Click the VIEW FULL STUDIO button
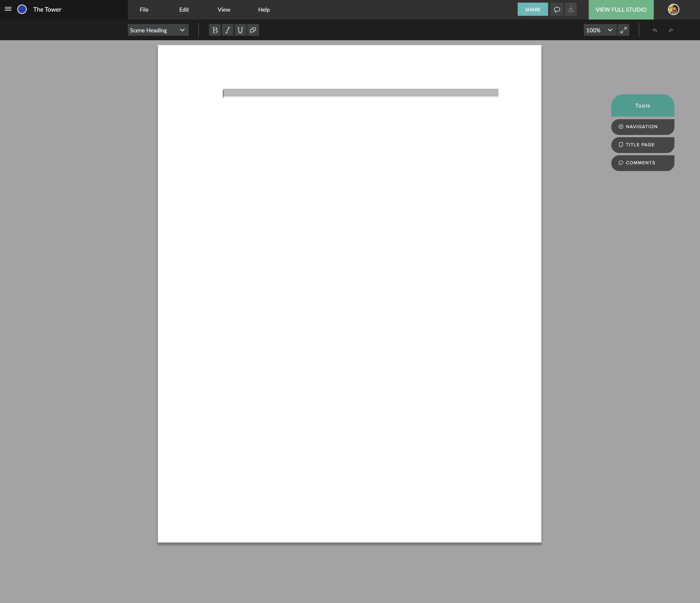 [621, 9]
